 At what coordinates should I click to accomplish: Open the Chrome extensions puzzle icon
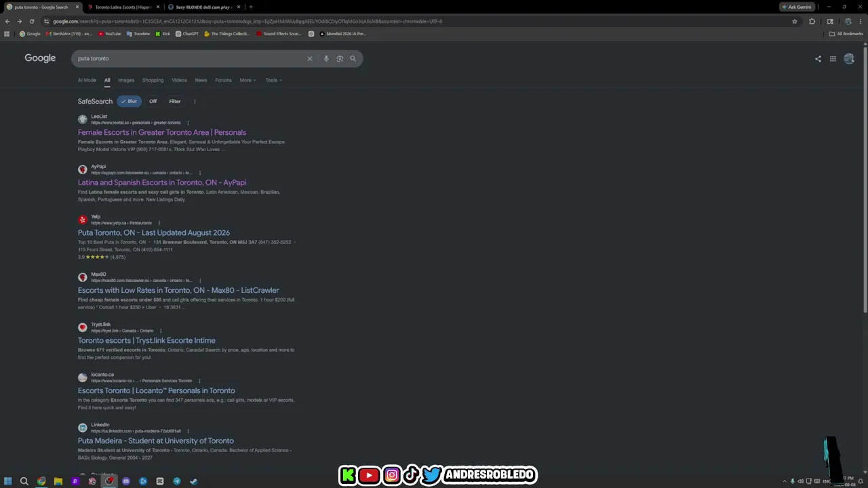(x=812, y=21)
